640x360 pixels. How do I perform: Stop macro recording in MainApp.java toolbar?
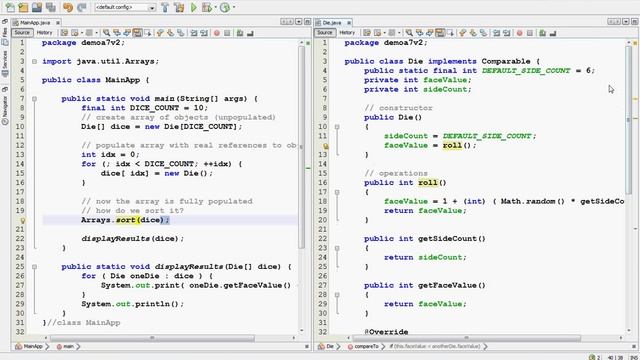pyautogui.click(x=227, y=33)
